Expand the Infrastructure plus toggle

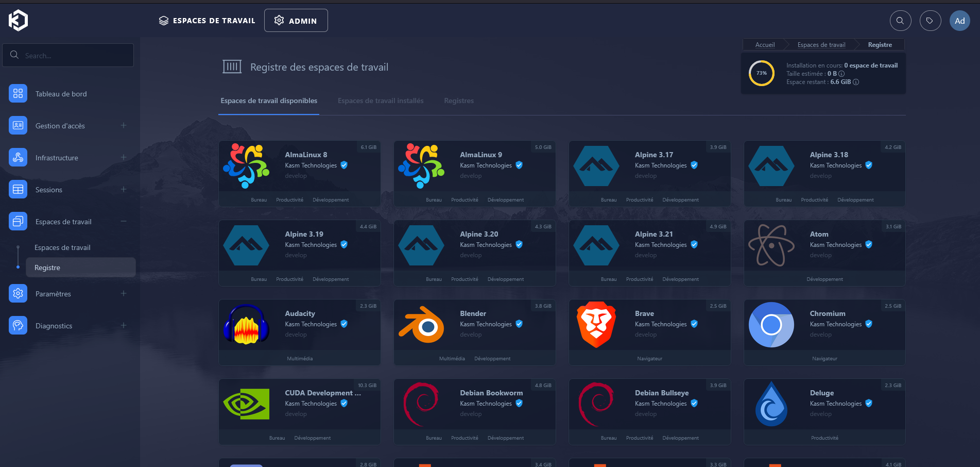pyautogui.click(x=124, y=157)
